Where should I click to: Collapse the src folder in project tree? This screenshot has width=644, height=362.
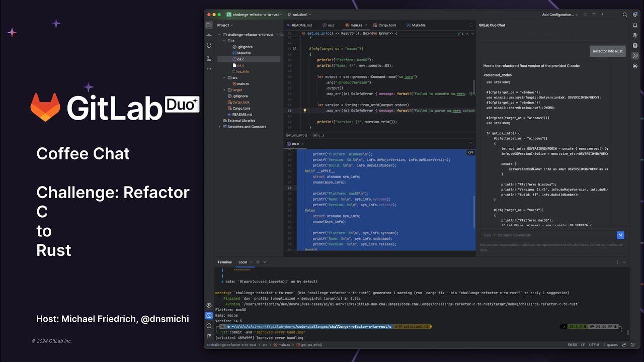[x=224, y=77]
